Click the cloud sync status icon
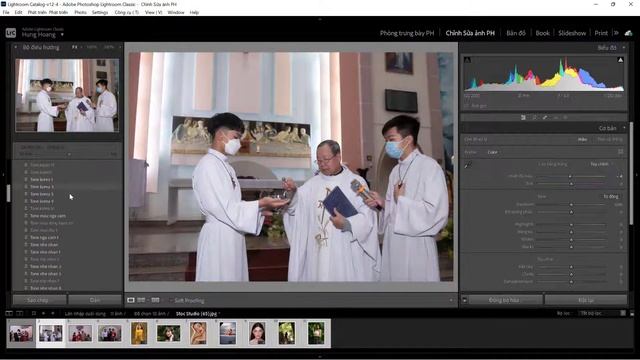Image resolution: width=640 pixels, height=360 pixels. [628, 33]
